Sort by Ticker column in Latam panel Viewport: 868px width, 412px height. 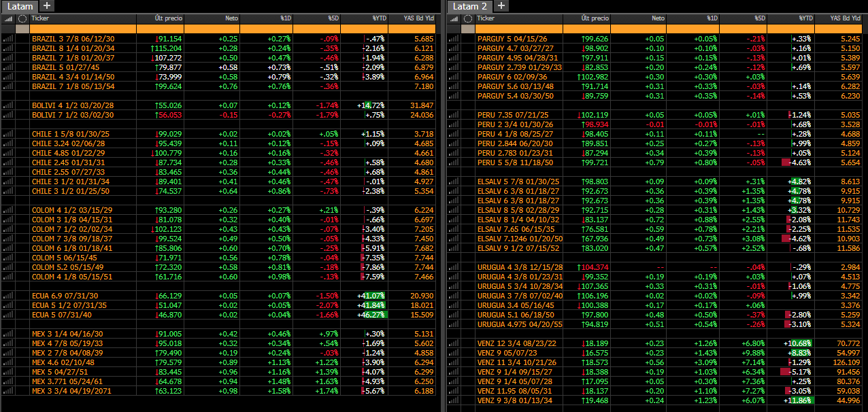[x=82, y=19]
